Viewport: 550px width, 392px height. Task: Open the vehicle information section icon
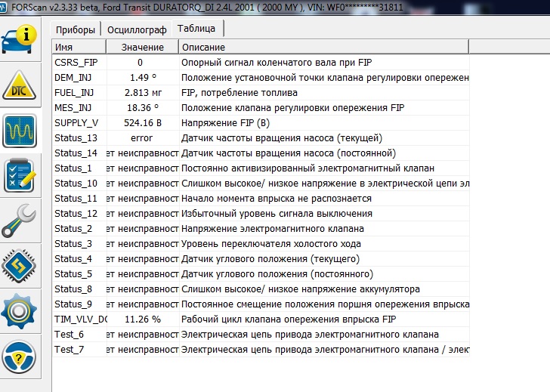(20, 39)
